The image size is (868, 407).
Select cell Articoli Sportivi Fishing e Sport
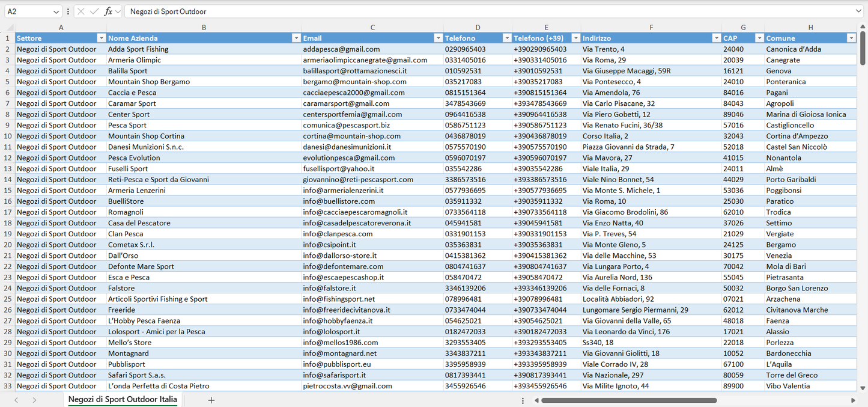tap(204, 299)
